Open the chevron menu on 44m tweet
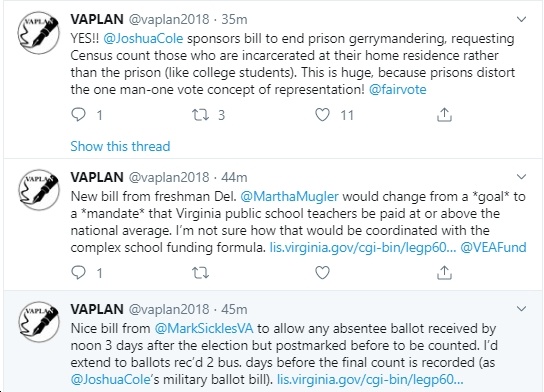 click(x=521, y=177)
